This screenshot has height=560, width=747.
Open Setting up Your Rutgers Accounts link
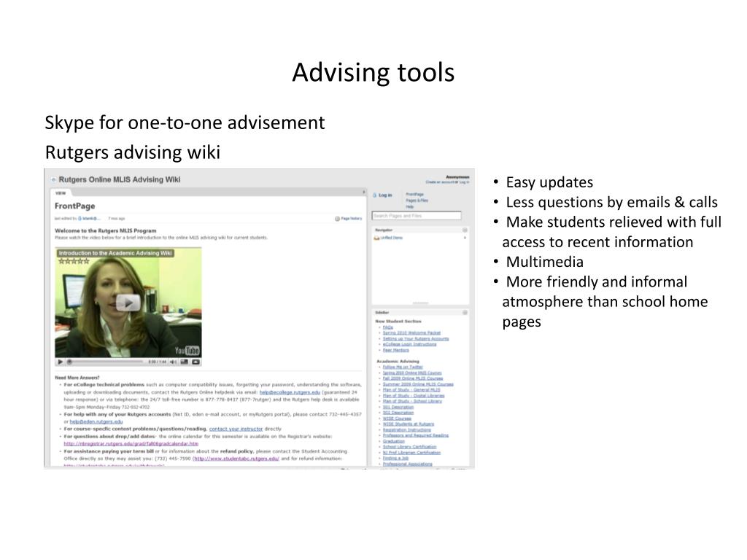coord(416,338)
